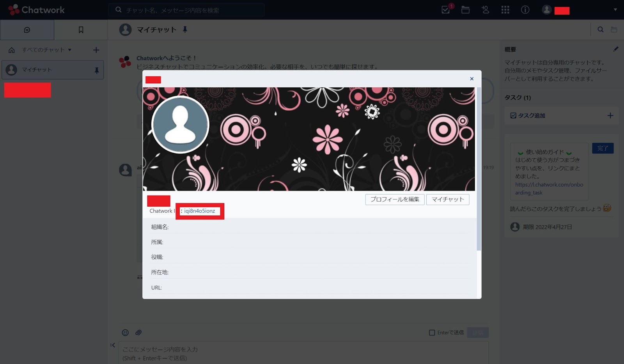Click the 所在地: row

310,272
